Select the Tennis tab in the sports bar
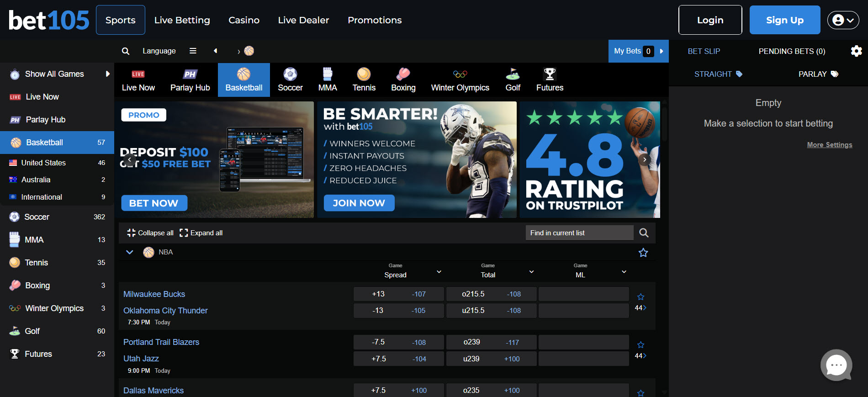This screenshot has width=868, height=397. [x=364, y=80]
